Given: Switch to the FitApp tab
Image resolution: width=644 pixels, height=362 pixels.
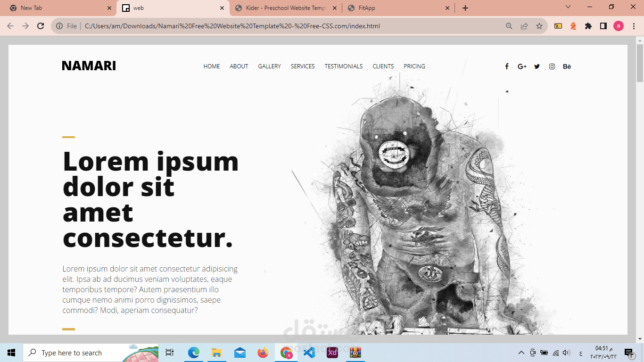Looking at the screenshot, I should (x=399, y=8).
